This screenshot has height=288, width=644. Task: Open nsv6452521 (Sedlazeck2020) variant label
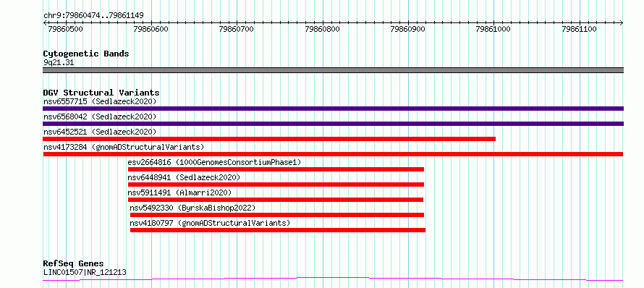[100, 132]
